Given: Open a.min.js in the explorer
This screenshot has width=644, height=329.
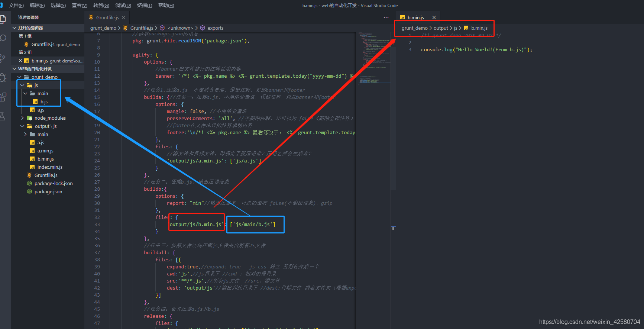Looking at the screenshot, I should [45, 151].
